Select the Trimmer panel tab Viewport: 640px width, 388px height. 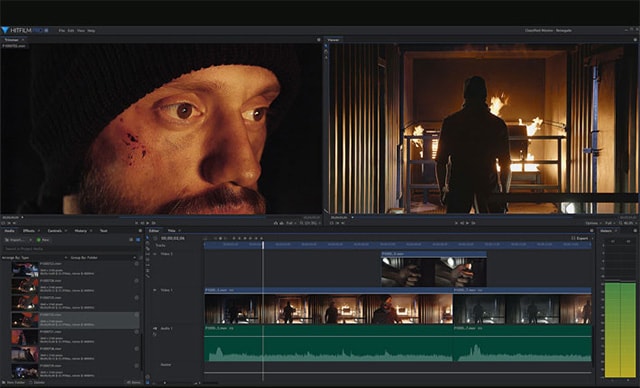[11, 40]
